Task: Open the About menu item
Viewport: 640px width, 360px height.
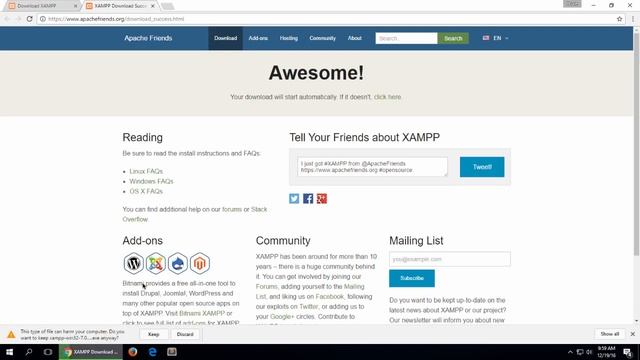Action: click(x=355, y=38)
